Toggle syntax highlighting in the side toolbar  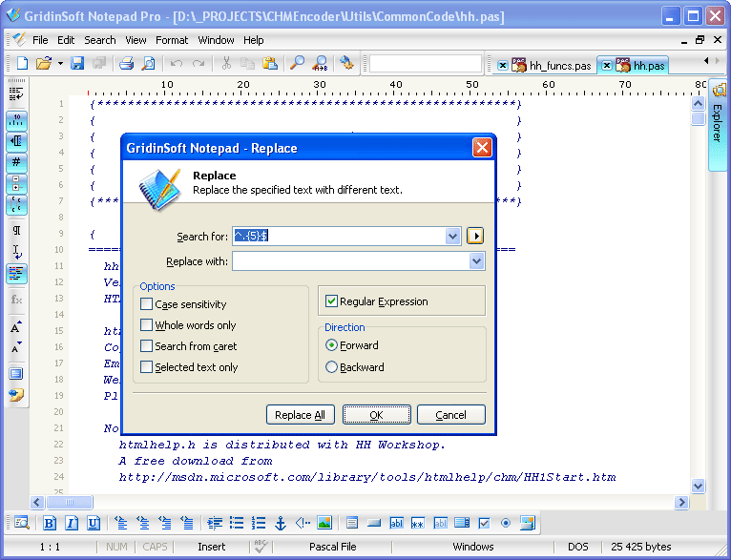pos(16,274)
